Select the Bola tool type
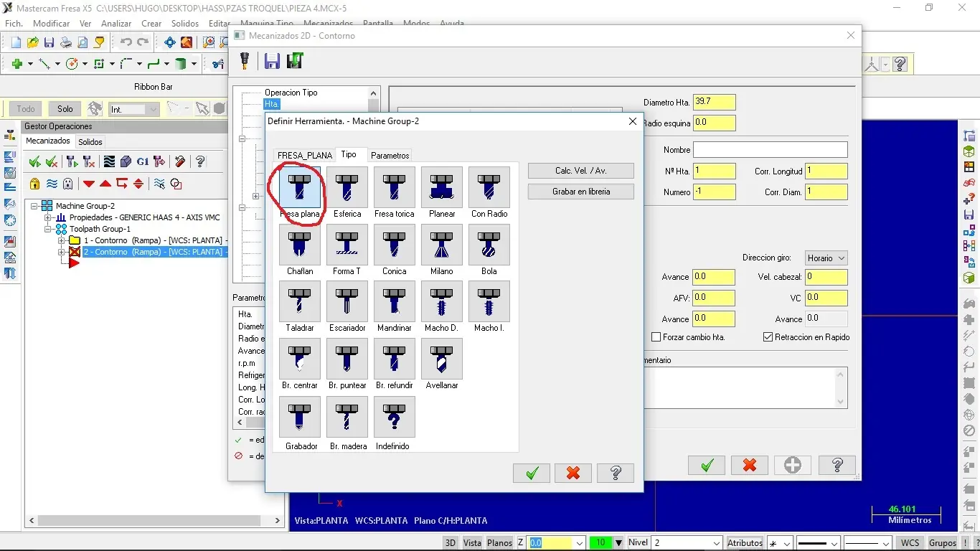The height and width of the screenshot is (551, 980). (x=489, y=245)
